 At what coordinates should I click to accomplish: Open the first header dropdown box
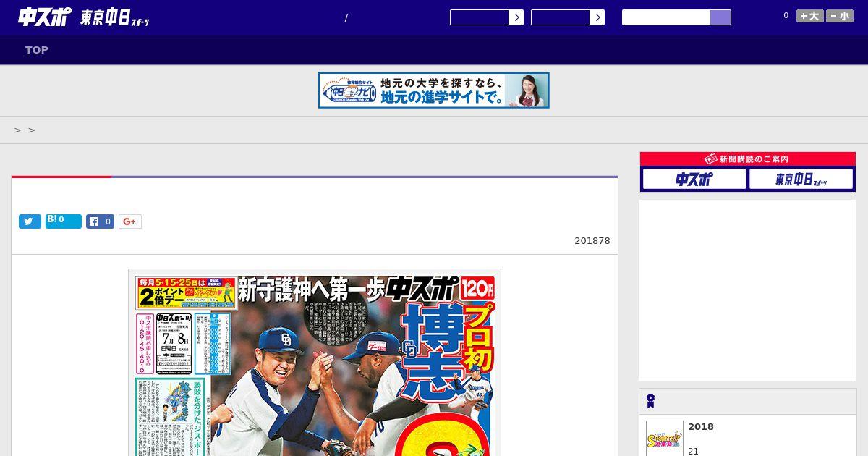click(x=480, y=17)
